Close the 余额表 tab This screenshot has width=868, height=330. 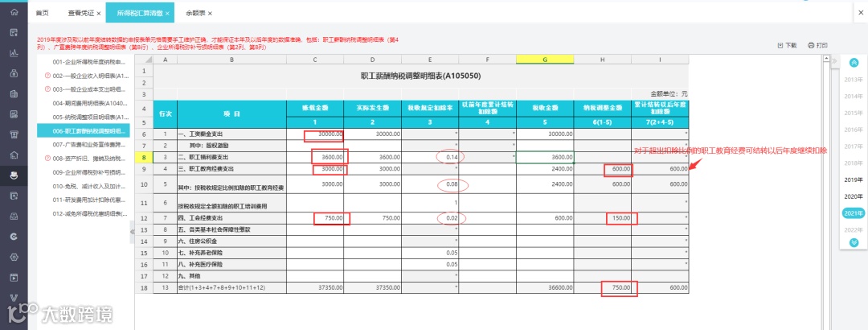[210, 13]
